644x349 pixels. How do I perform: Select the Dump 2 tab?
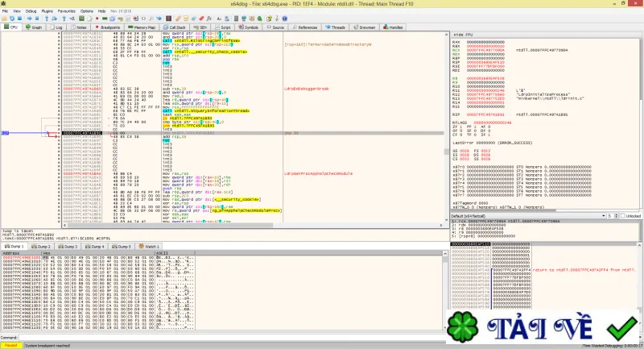43,247
